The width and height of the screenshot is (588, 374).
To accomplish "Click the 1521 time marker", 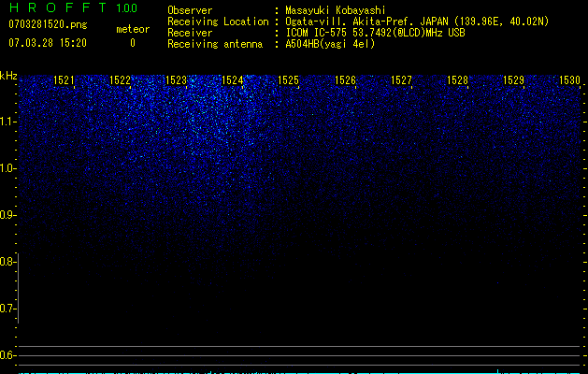I will 64,80.
